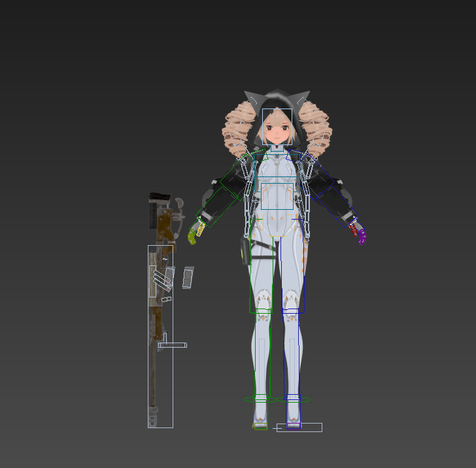Select the rectangular helper below the feet
Viewport: 476px width, 468px height.
299,427
